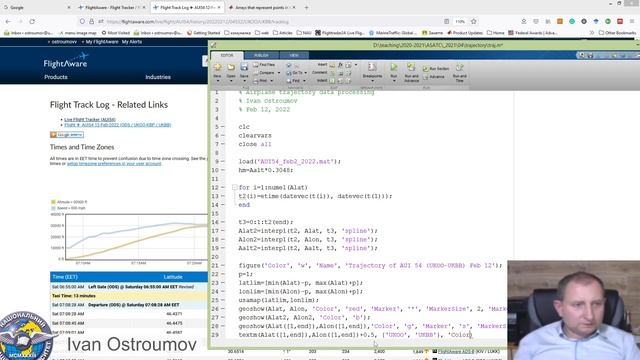This screenshot has width=640, height=360.
Task: Switch to the VIEW ribbon tab
Action: click(294, 55)
